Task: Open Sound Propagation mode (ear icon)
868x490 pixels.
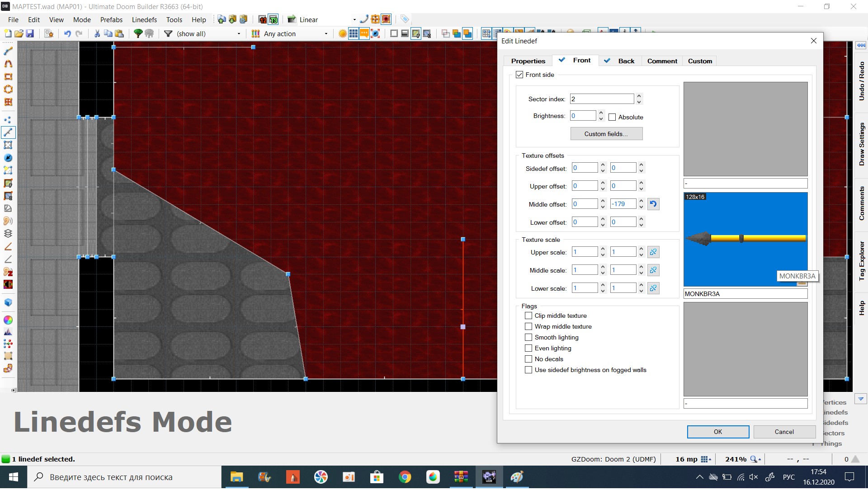Action: tap(8, 221)
